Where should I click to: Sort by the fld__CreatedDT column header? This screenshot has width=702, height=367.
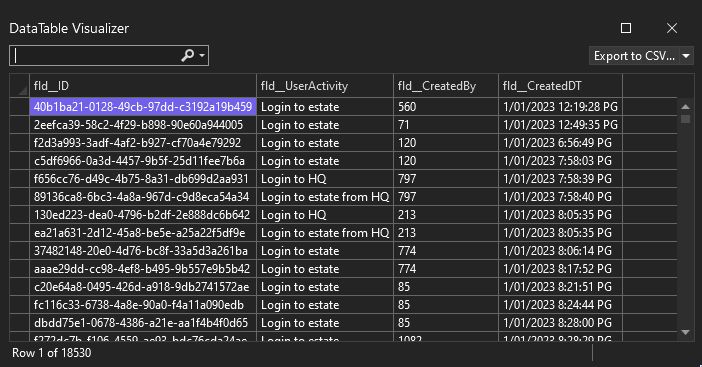click(560, 86)
